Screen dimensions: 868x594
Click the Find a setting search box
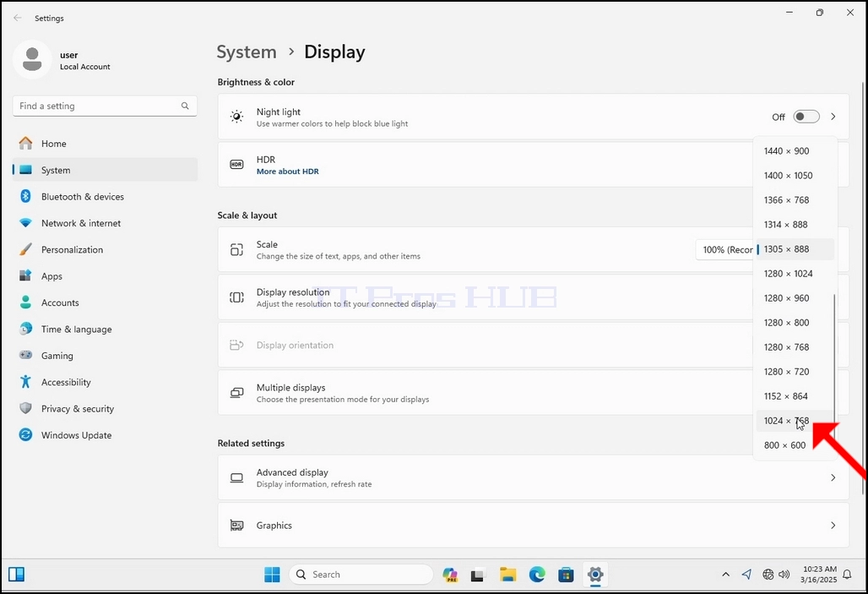point(105,106)
